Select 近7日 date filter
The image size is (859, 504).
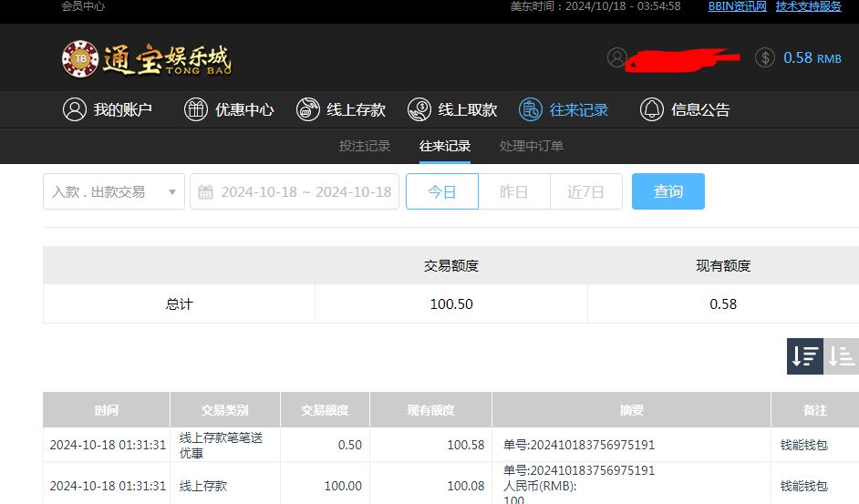[585, 191]
